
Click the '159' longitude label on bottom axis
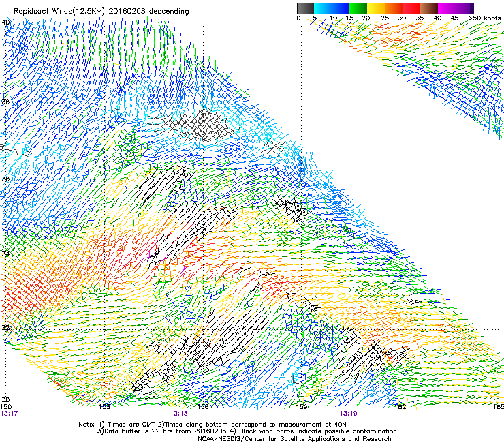[302, 407]
